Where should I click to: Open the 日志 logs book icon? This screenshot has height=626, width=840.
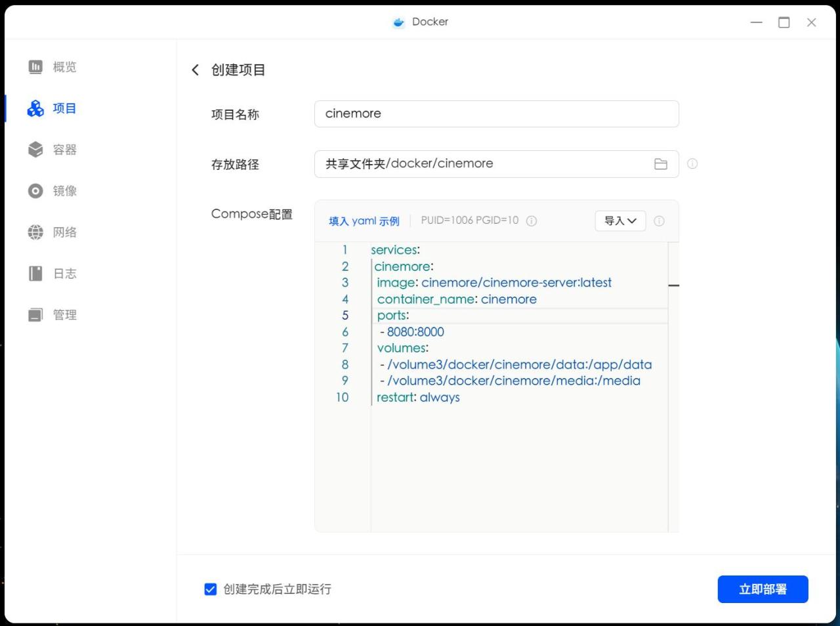click(35, 274)
